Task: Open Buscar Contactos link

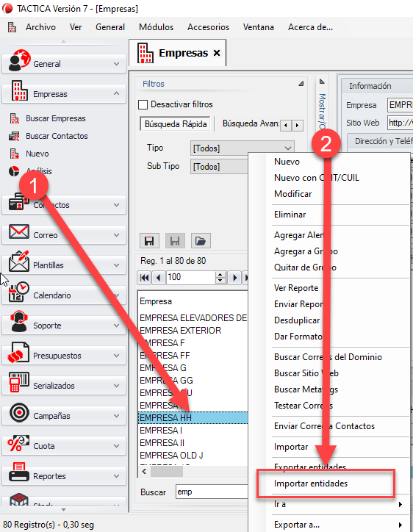Action: pyautogui.click(x=57, y=136)
